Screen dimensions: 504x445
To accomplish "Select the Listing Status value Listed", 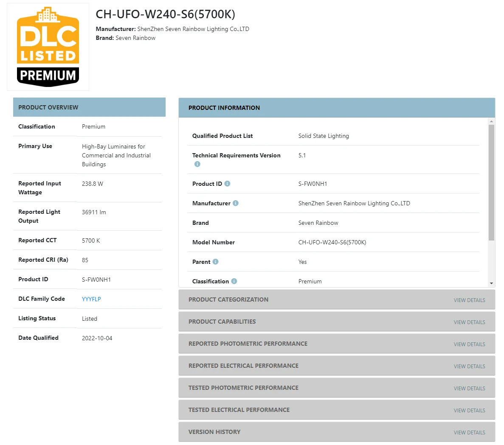I will click(89, 319).
